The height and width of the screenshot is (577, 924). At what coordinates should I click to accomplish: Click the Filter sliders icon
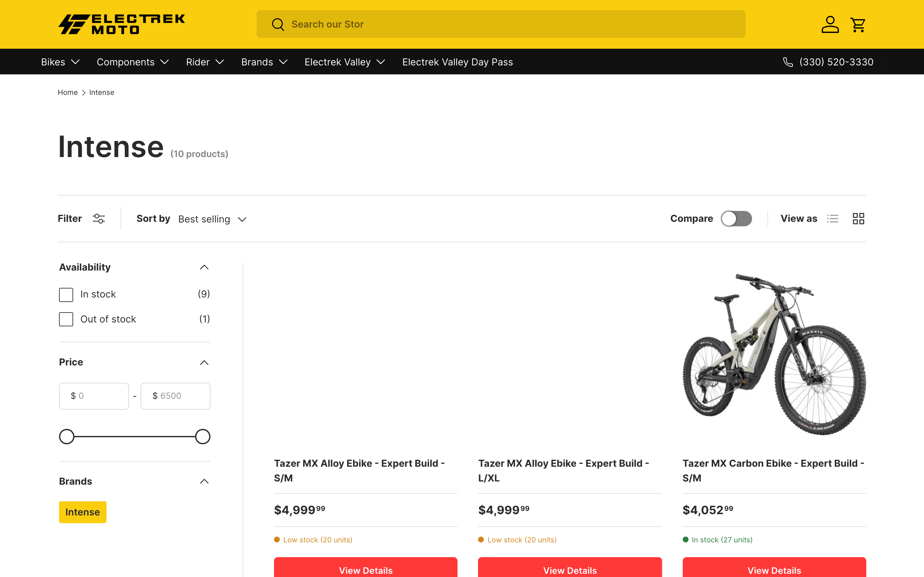[98, 219]
